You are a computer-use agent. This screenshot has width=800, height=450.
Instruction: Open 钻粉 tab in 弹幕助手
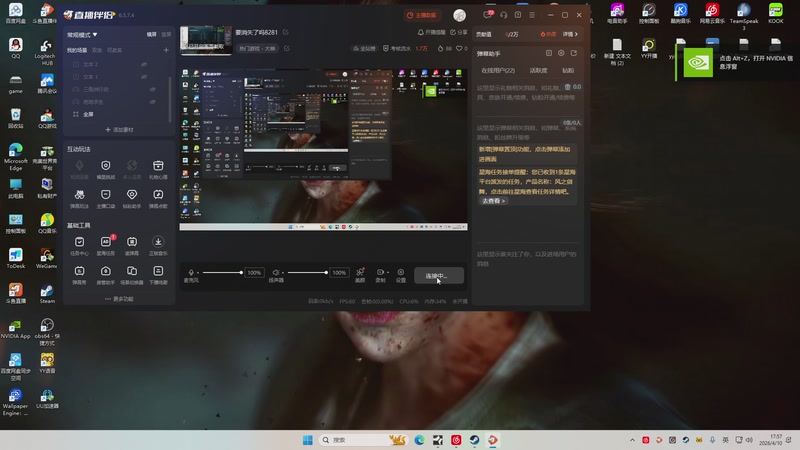coord(568,70)
